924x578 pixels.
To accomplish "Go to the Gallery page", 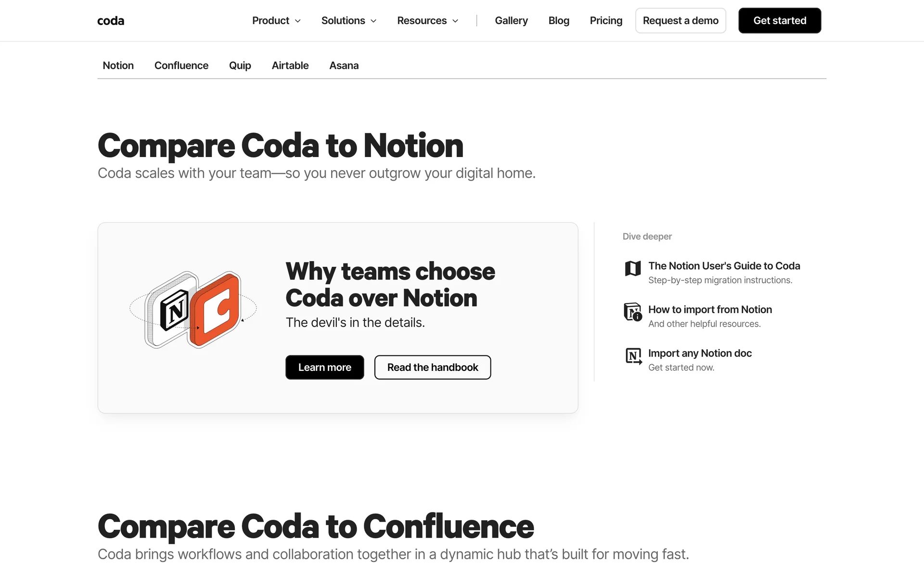I will [511, 21].
